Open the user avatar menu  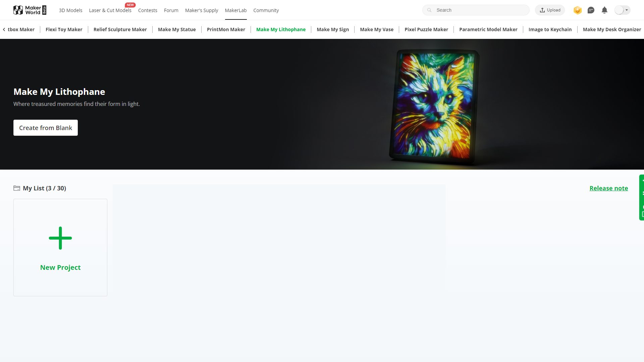619,10
